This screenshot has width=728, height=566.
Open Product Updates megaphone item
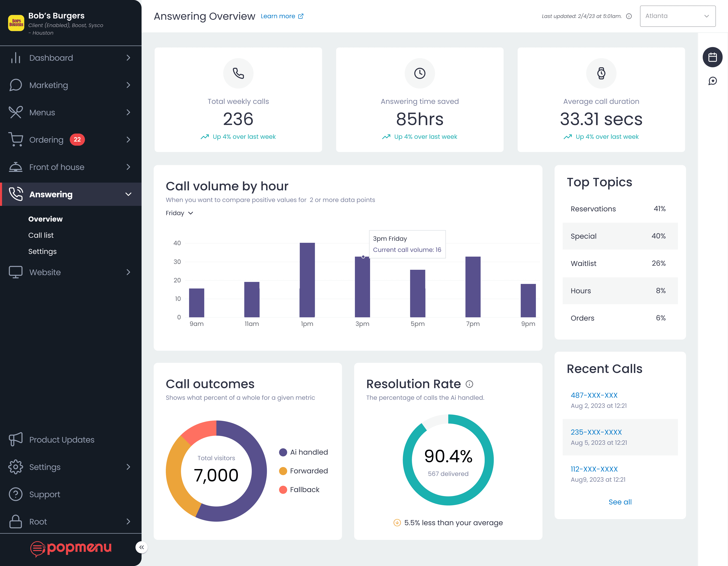[62, 440]
